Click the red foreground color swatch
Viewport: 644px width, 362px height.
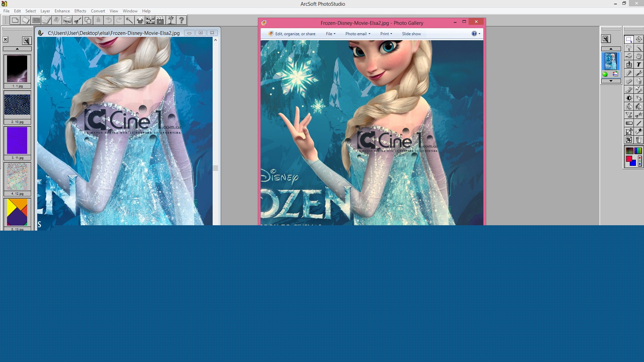tap(629, 159)
